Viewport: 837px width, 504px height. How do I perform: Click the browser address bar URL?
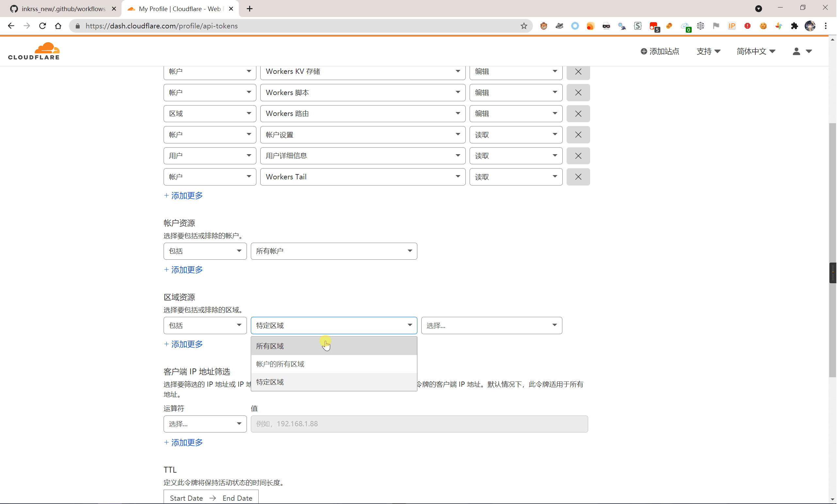[x=162, y=26]
